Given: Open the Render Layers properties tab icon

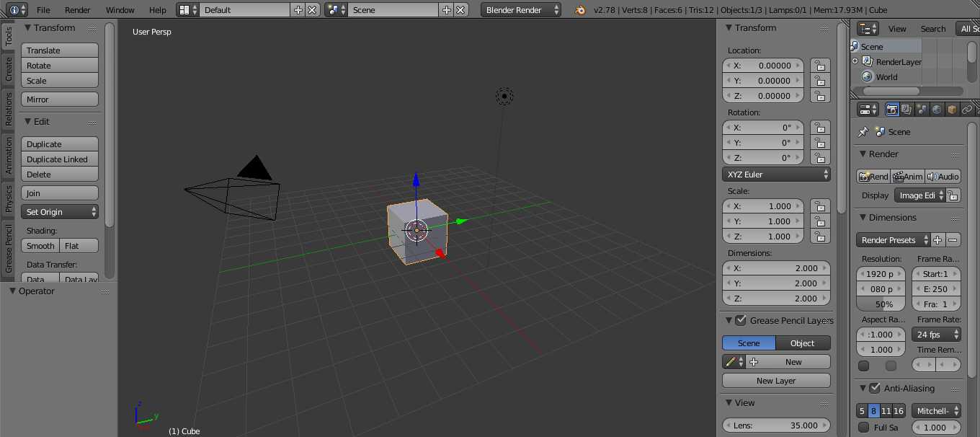Looking at the screenshot, I should [x=906, y=110].
